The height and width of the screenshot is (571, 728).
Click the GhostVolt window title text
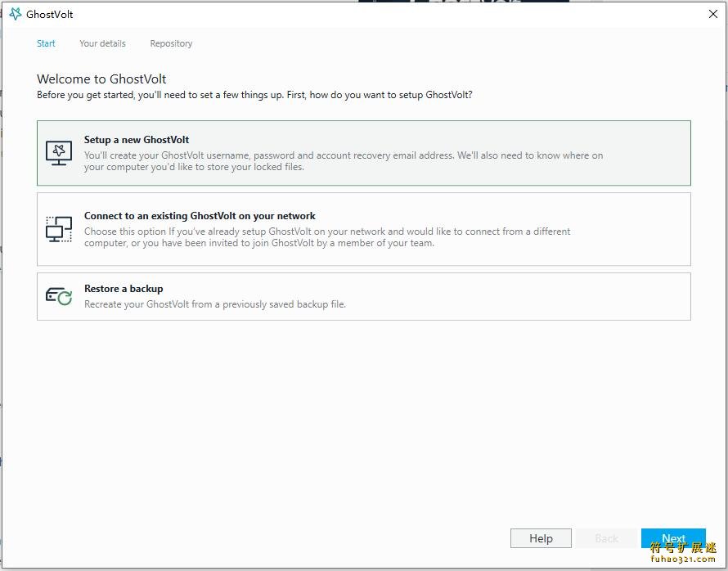(50, 15)
